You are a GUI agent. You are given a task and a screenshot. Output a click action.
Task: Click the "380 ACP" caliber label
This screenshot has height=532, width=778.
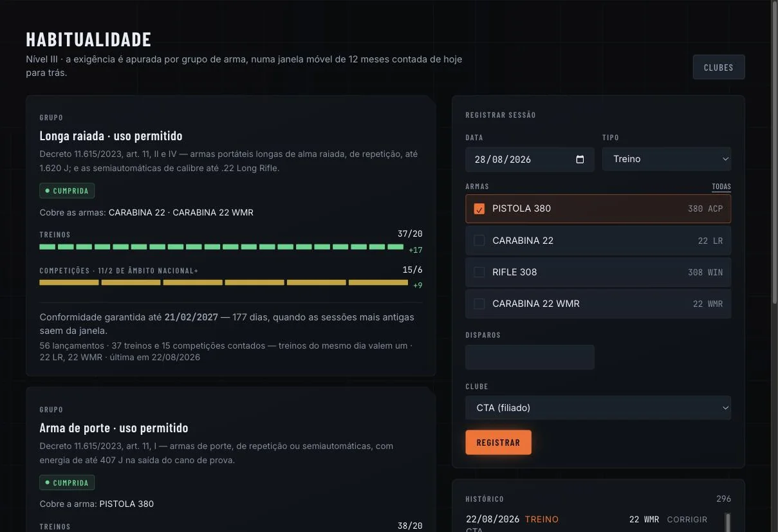(705, 209)
